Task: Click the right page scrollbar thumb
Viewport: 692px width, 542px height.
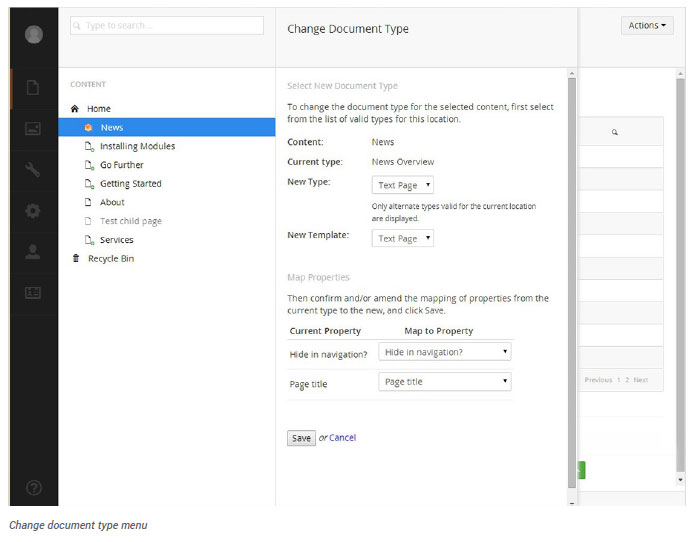Action: click(680, 276)
